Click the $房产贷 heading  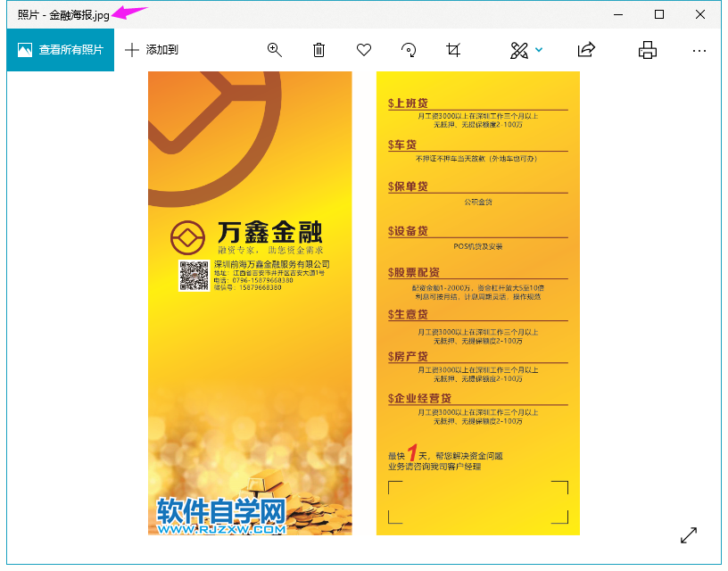[408, 357]
